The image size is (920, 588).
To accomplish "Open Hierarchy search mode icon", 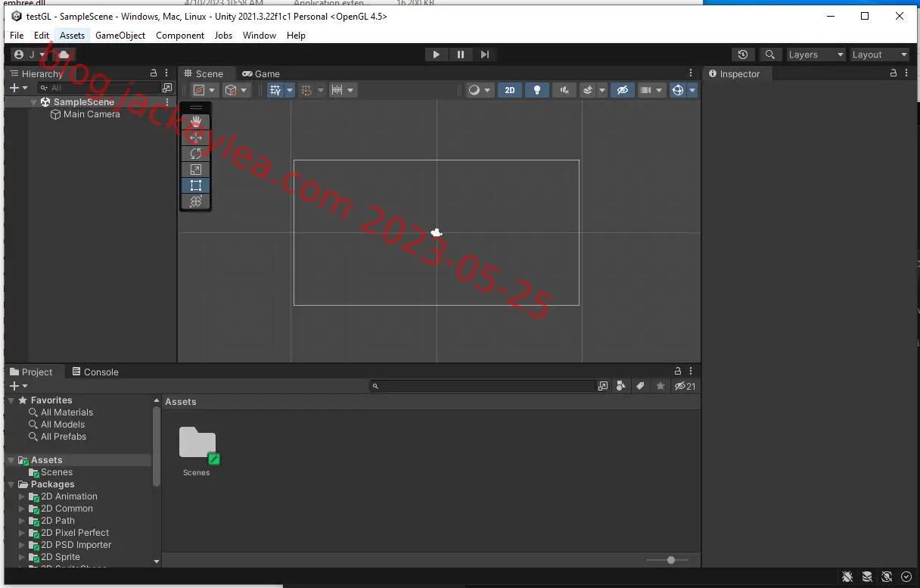I will (x=167, y=88).
